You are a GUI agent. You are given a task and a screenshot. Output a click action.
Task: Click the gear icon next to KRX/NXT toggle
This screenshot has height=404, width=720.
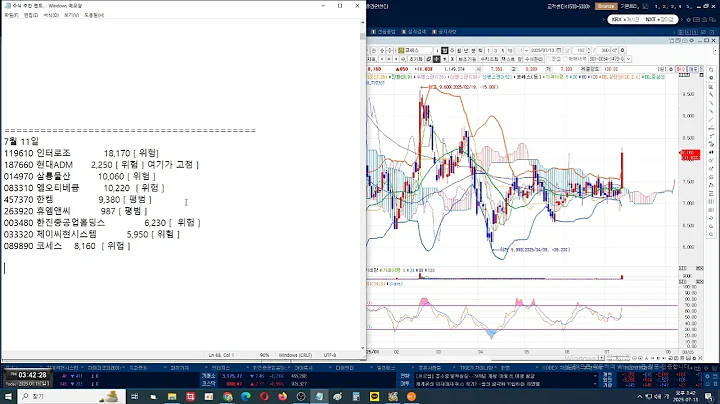click(688, 19)
